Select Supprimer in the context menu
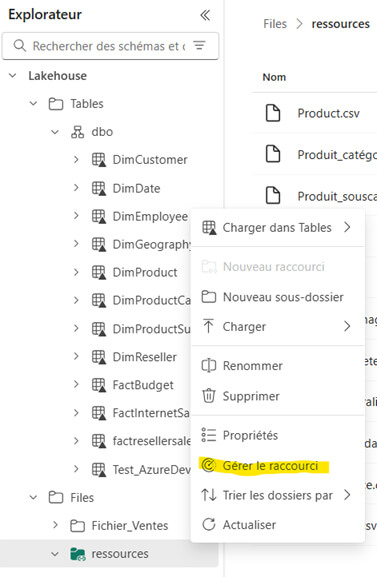 [278, 396]
